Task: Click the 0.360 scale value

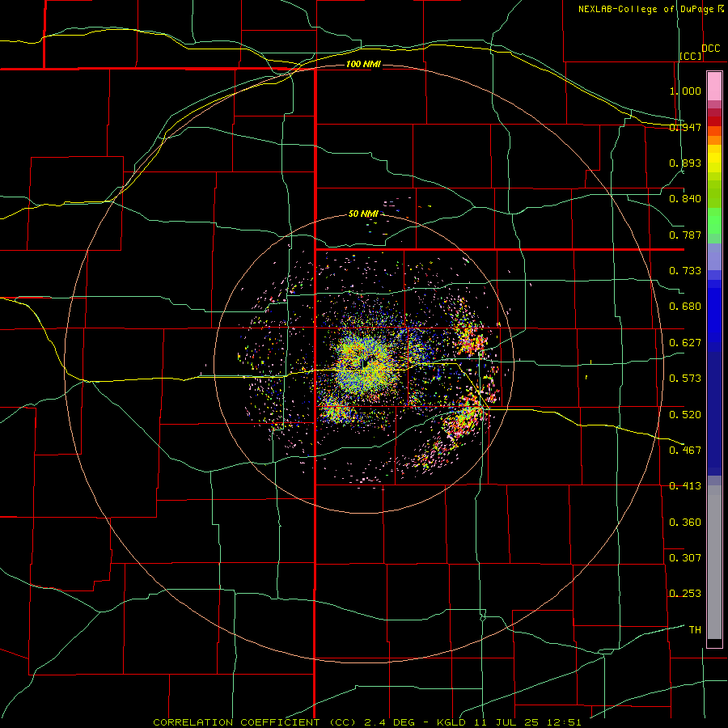Action: [x=685, y=522]
